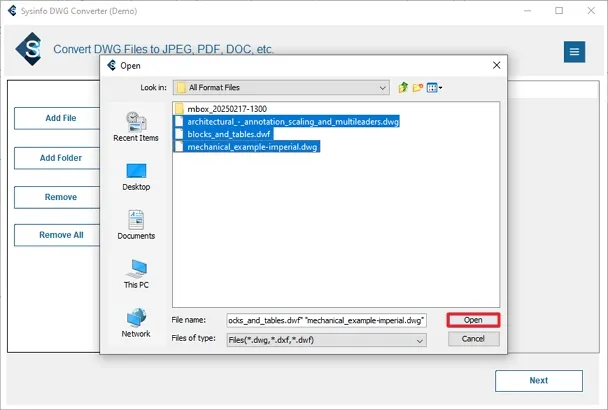Browse This PC location
This screenshot has width=608, height=410.
[x=136, y=274]
